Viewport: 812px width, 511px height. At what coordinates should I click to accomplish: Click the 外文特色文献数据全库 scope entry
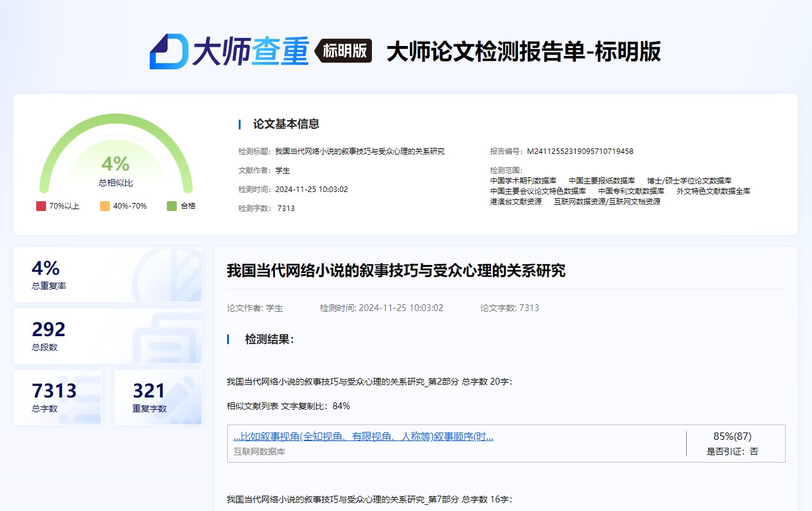(713, 191)
